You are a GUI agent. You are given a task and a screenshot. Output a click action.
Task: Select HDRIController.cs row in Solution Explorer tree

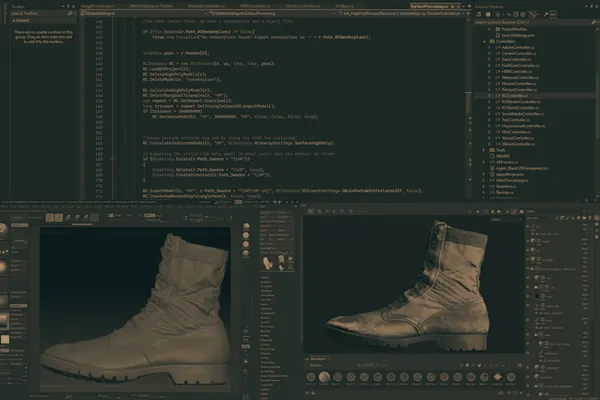pyautogui.click(x=517, y=72)
